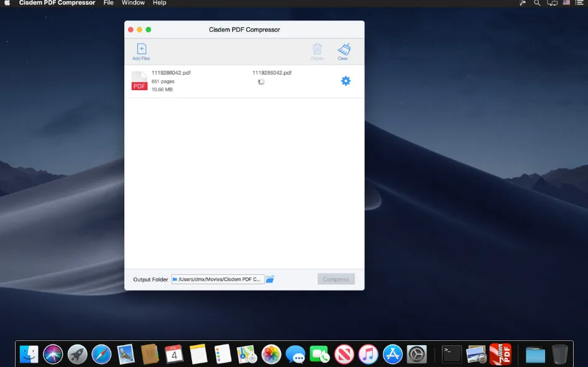Click PDF Compressor icon in the Dock
Viewport: 588px width, 367px height.
coord(500,354)
